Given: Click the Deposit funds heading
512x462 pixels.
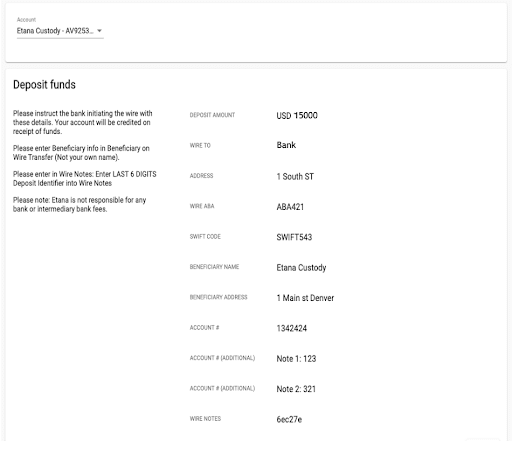Looking at the screenshot, I should (44, 85).
